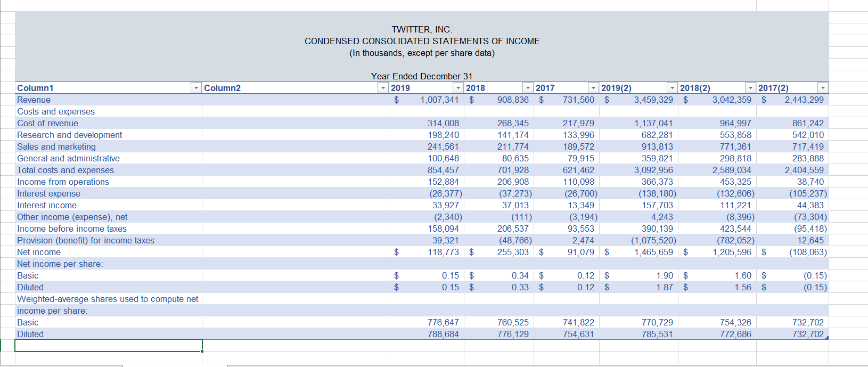Click the basic shares value 776,647

[x=443, y=322]
